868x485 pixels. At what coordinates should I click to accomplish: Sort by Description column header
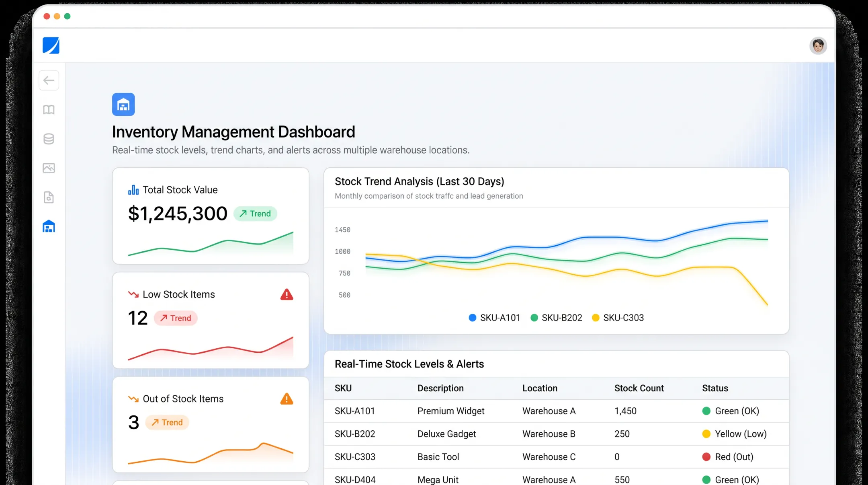440,388
